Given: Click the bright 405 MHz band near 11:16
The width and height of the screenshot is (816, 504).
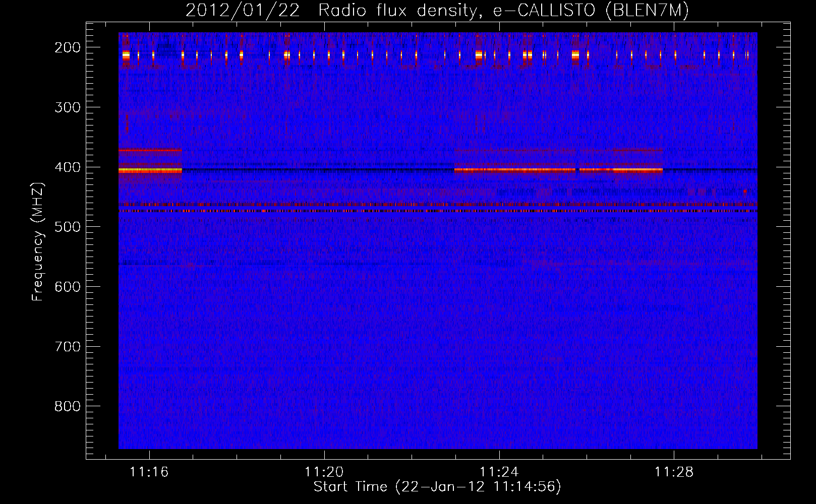Looking at the screenshot, I should [x=150, y=171].
